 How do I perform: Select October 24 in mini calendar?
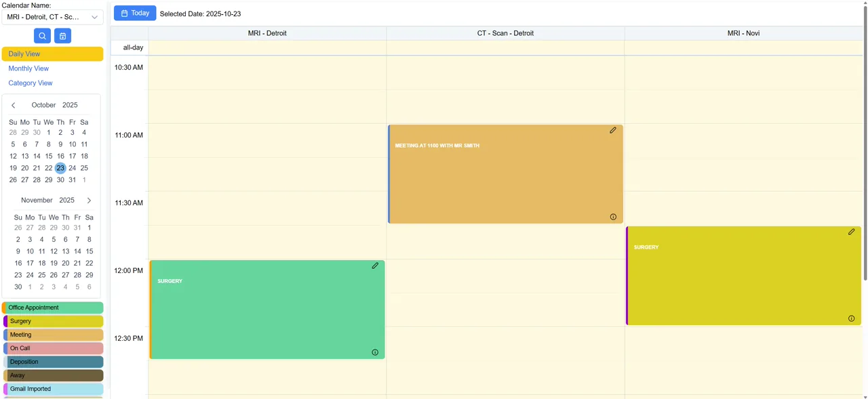pyautogui.click(x=73, y=168)
